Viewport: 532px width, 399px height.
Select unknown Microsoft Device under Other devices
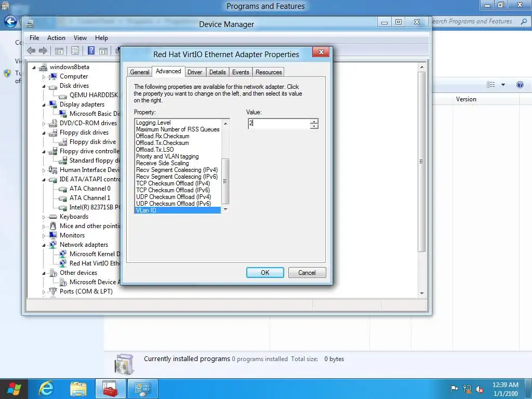coord(63,282)
